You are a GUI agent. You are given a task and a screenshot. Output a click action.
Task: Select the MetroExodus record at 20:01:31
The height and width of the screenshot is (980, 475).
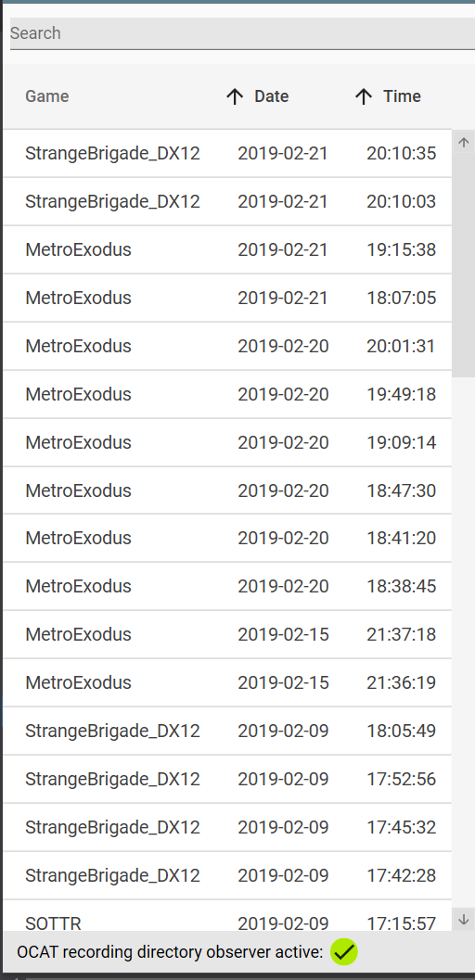[x=227, y=346]
